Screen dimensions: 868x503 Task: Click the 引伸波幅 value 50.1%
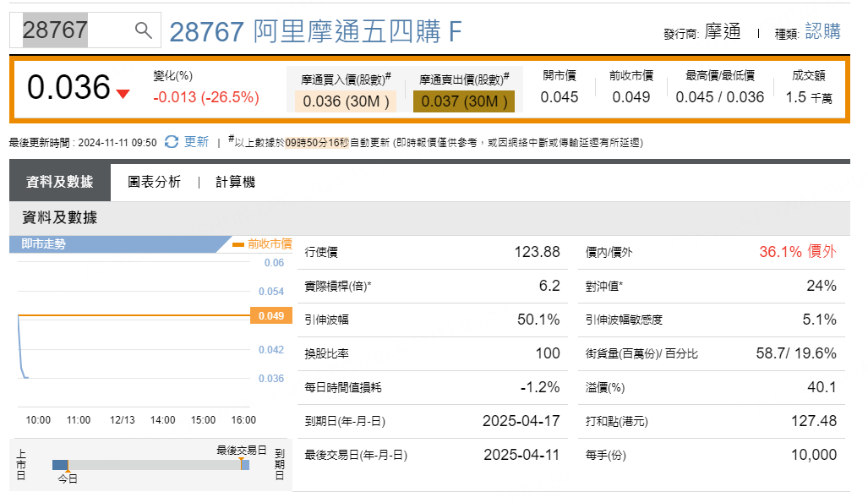pos(538,320)
